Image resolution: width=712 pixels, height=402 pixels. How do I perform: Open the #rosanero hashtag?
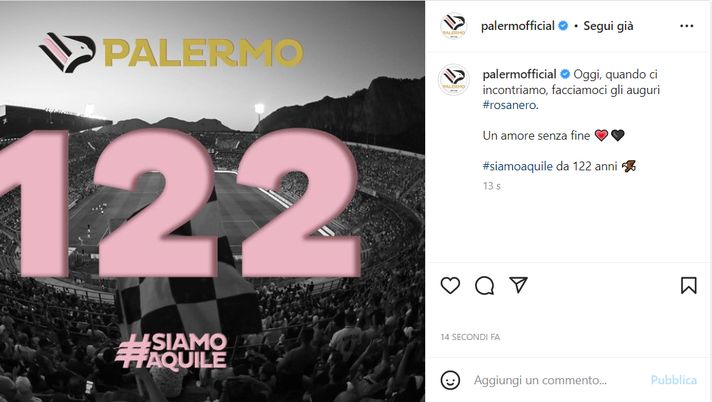pyautogui.click(x=509, y=105)
